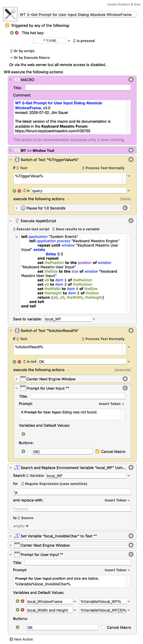Image resolution: width=143 pixels, height=644 pixels.
Task: Open dropdown beside local_WindowFrame variable name
Action: click(75, 601)
